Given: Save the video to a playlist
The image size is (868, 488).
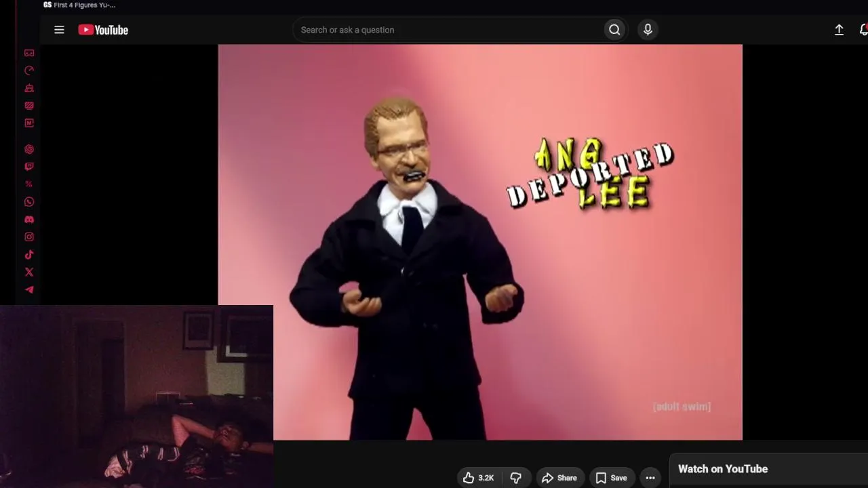Looking at the screenshot, I should (x=611, y=478).
